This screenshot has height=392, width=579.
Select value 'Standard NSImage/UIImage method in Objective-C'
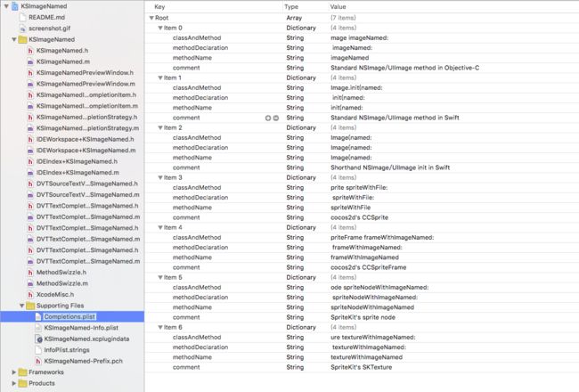click(x=405, y=68)
